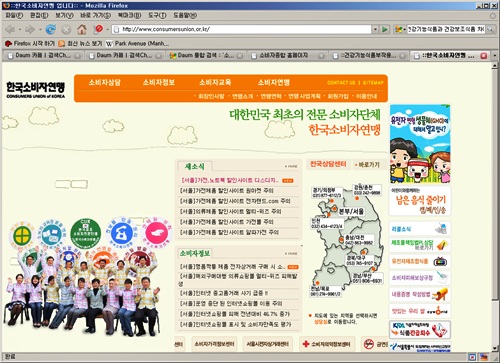Click the green CUK circle badge
The height and width of the screenshot is (363, 500).
tap(86, 234)
